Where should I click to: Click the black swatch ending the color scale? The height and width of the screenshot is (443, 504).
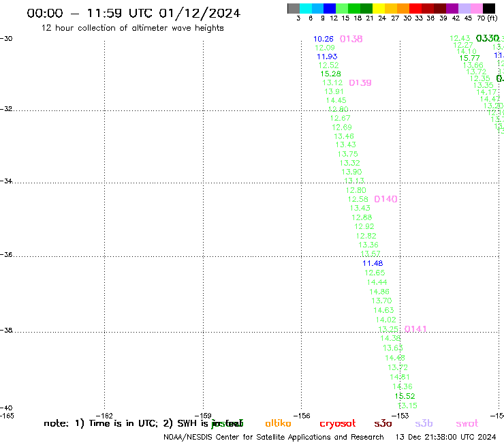pyautogui.click(x=489, y=8)
